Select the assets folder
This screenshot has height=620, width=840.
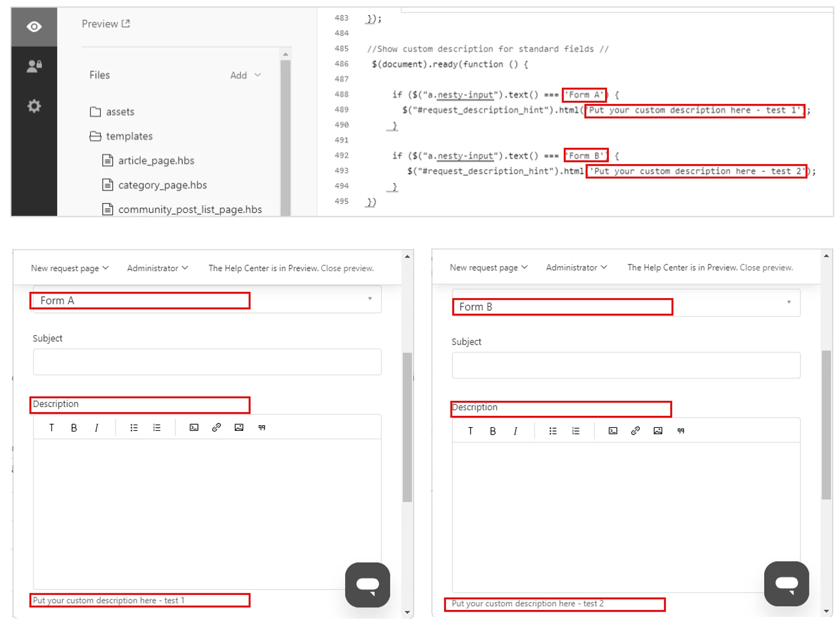pos(112,111)
